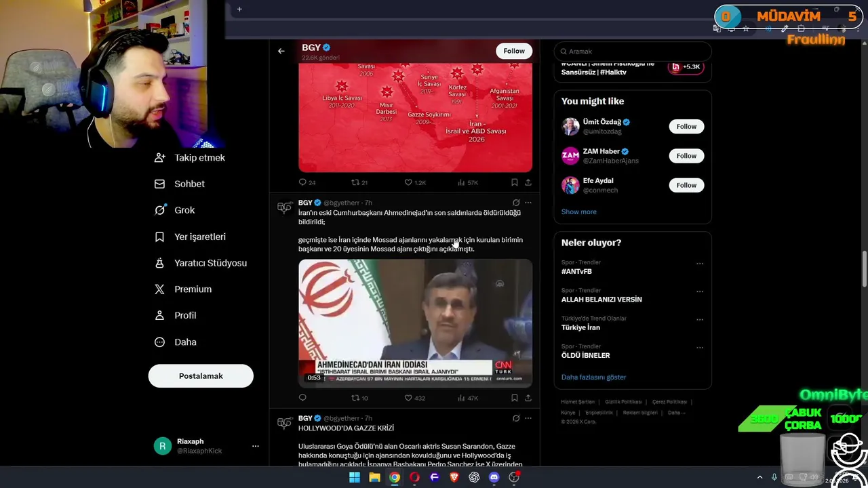This screenshot has width=868, height=488.
Task: Open the war map image in post
Action: tap(415, 117)
